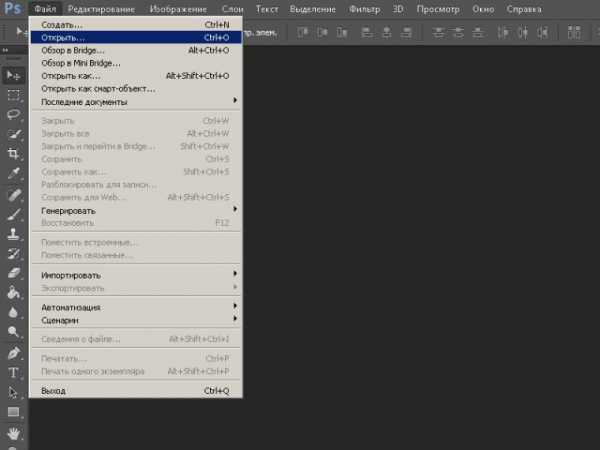
Task: Select the Pen tool
Action: (13, 353)
